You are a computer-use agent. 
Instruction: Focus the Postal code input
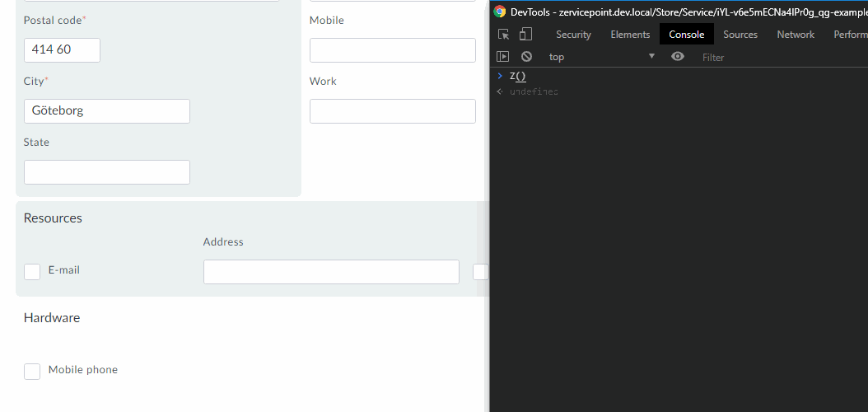(x=62, y=50)
